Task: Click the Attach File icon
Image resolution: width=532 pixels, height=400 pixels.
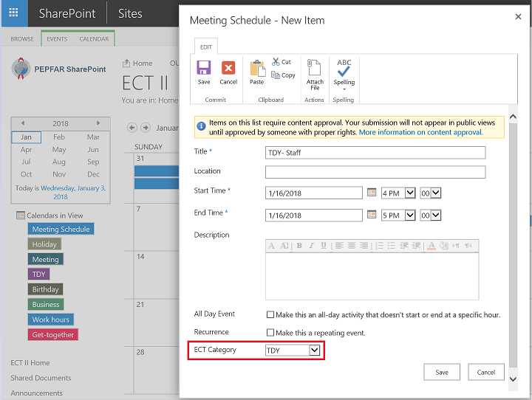Action: tap(315, 75)
